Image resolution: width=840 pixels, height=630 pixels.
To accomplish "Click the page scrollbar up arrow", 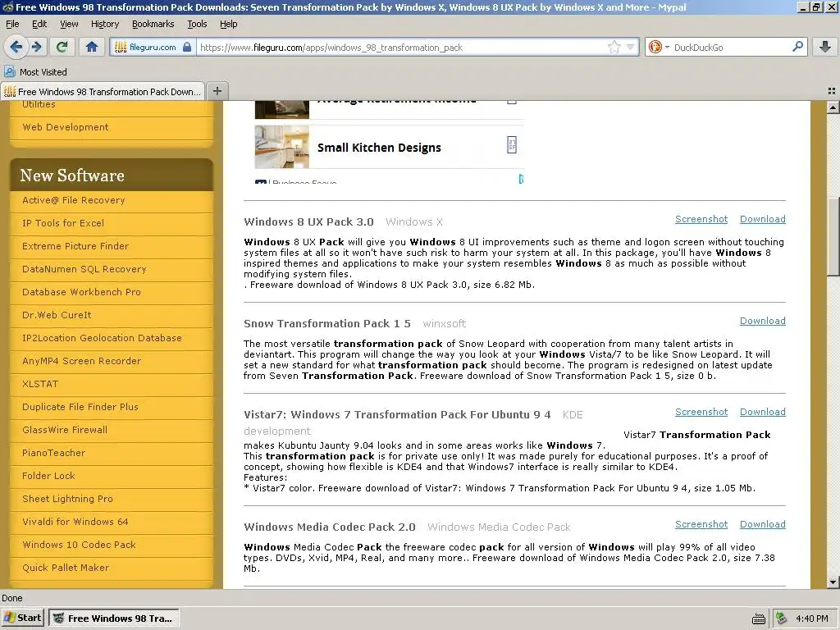I will (x=833, y=107).
